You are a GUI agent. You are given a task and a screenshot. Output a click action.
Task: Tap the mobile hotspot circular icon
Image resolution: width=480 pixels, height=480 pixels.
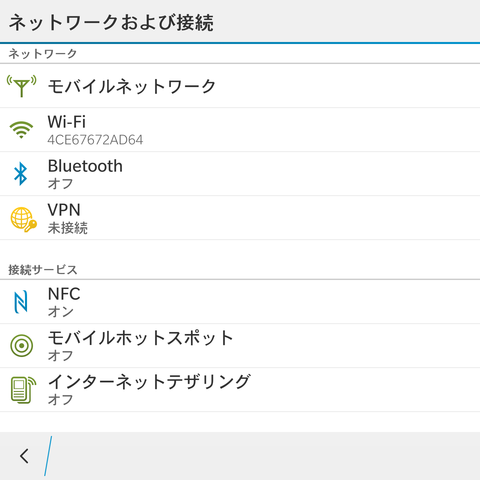coord(22,346)
